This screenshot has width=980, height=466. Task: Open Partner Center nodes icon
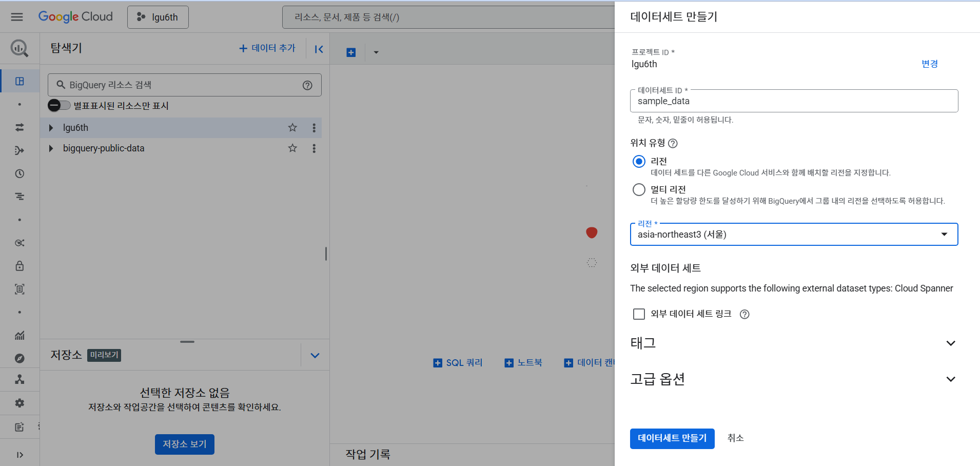pyautogui.click(x=19, y=379)
